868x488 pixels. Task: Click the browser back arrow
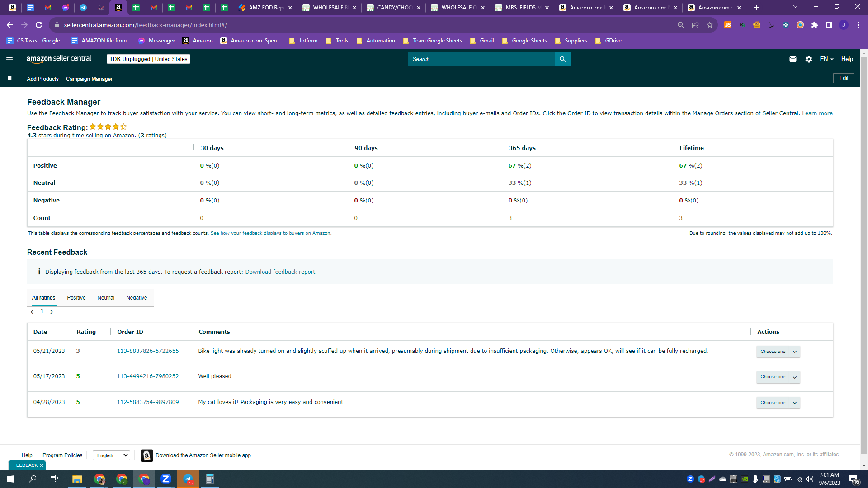point(10,25)
